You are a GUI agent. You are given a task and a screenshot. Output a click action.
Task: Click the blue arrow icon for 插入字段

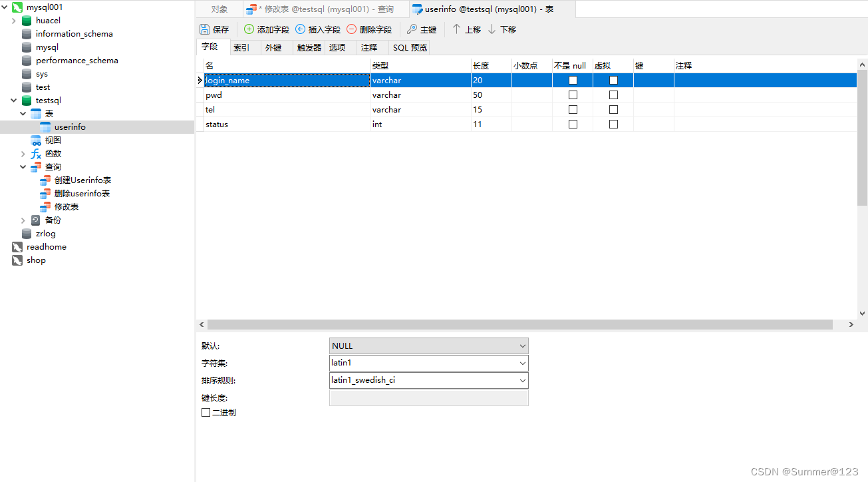click(x=300, y=29)
